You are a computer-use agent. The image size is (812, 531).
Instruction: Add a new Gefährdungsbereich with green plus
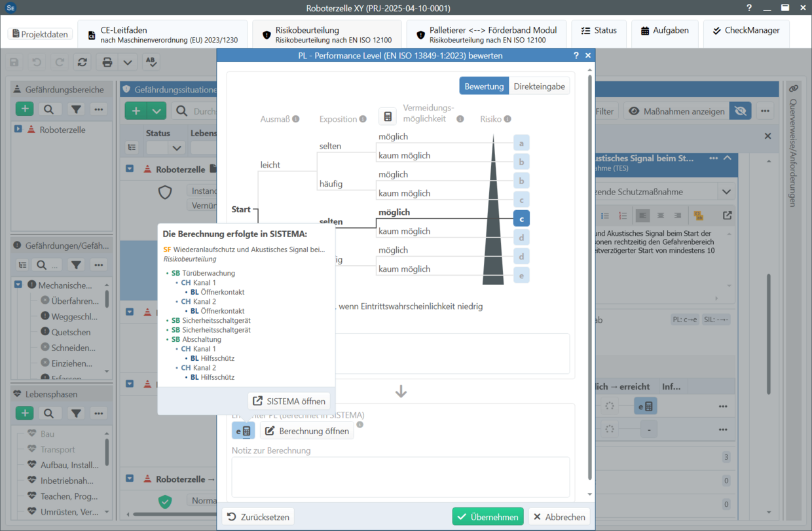(x=25, y=109)
